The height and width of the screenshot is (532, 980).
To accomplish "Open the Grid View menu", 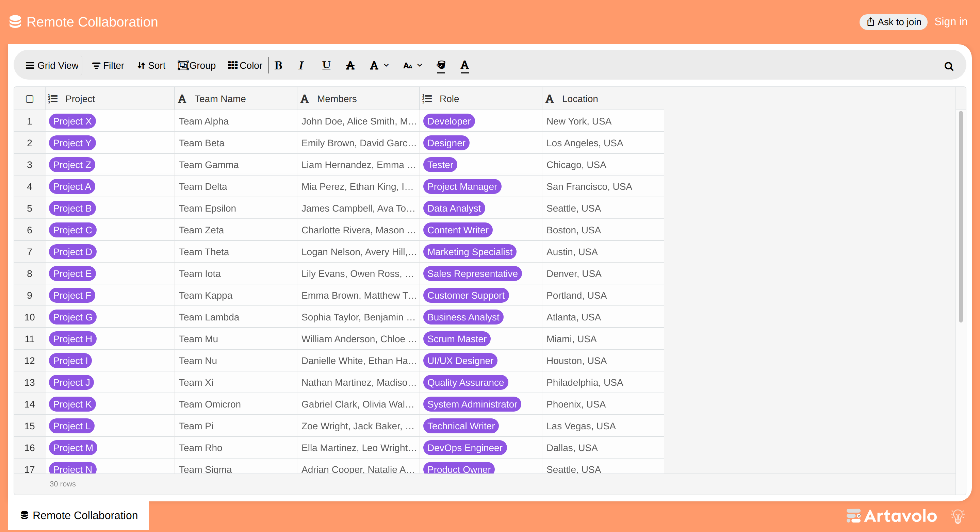I will point(52,65).
